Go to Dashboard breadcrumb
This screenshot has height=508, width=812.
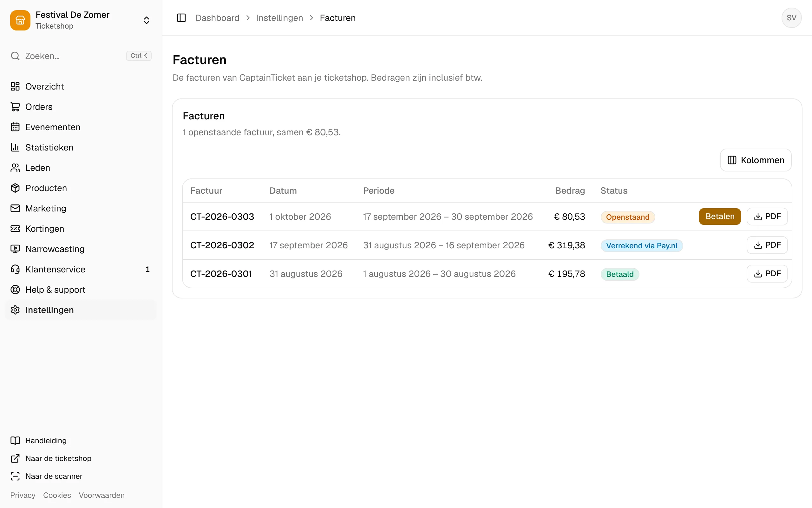(x=217, y=18)
